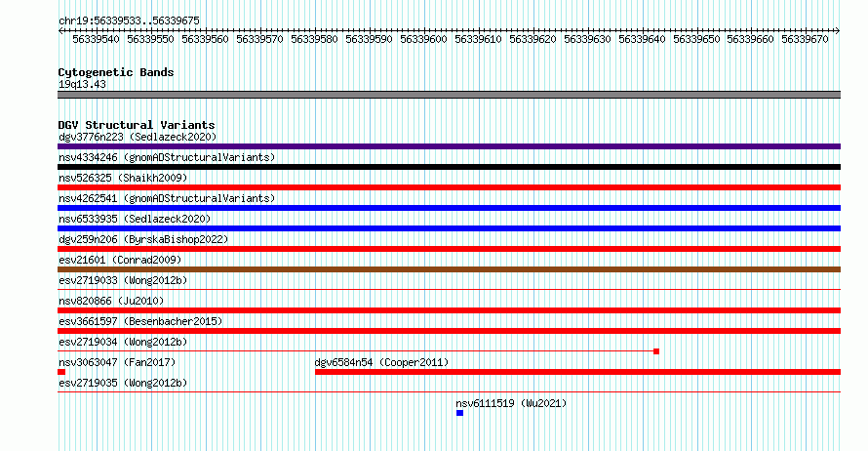Select the small blue nsv6111519 block

point(460,413)
